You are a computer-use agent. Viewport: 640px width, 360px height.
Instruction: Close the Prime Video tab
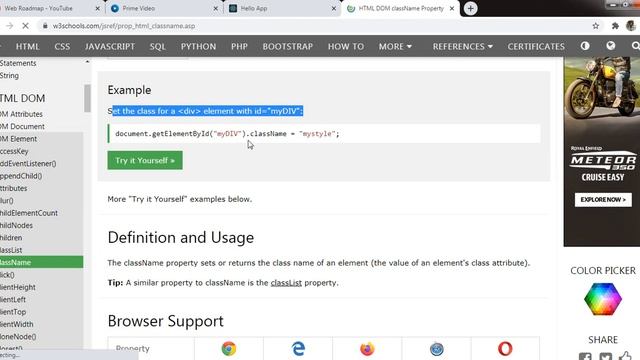(216, 9)
